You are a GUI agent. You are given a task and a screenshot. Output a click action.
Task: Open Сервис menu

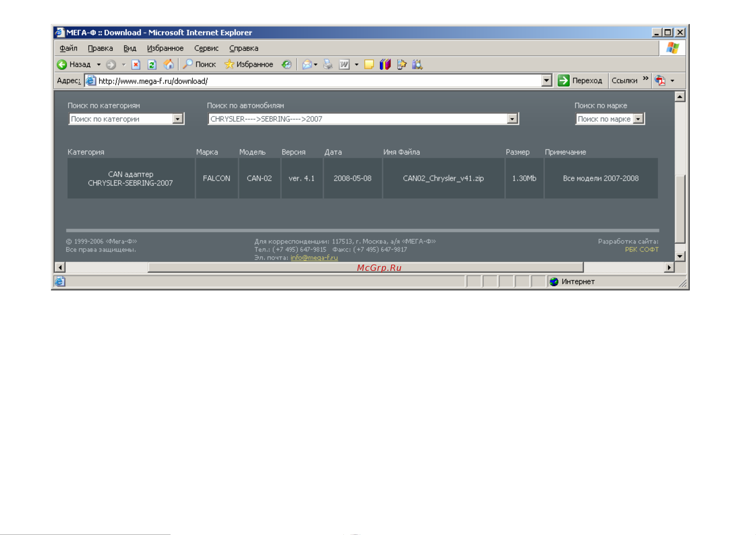(206, 48)
